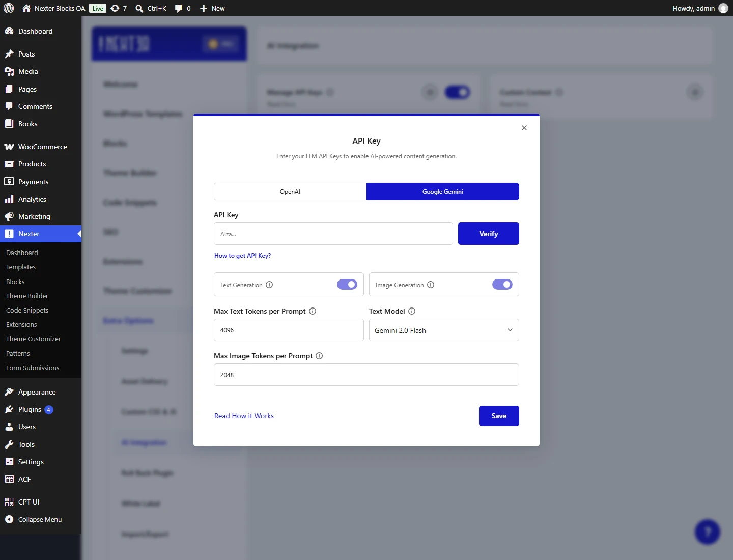Screen dimensions: 733x560
Task: Click the WordPress logo in admin bar
Action: (x=9, y=8)
